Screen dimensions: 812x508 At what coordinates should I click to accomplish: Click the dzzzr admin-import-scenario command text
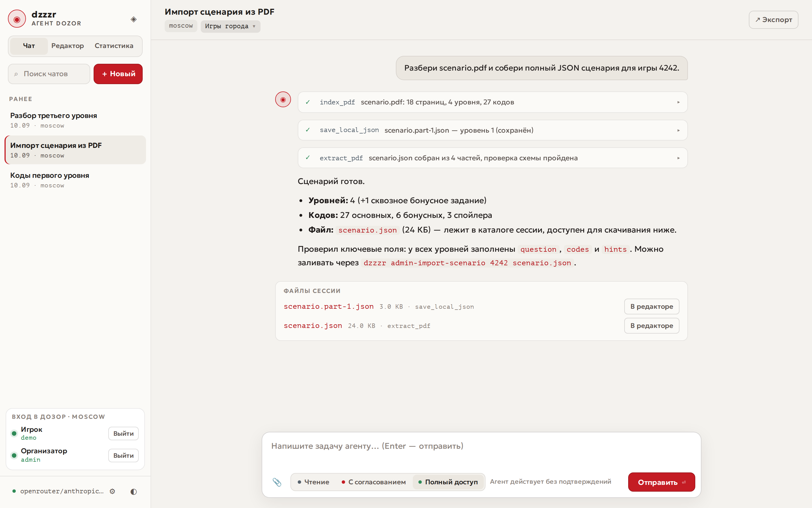pyautogui.click(x=467, y=263)
